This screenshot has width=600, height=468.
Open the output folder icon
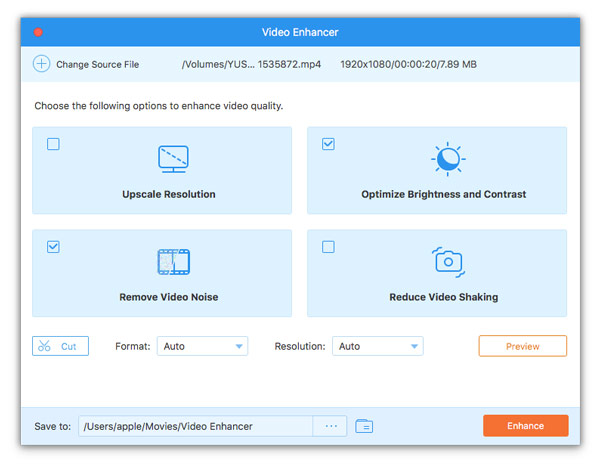364,426
